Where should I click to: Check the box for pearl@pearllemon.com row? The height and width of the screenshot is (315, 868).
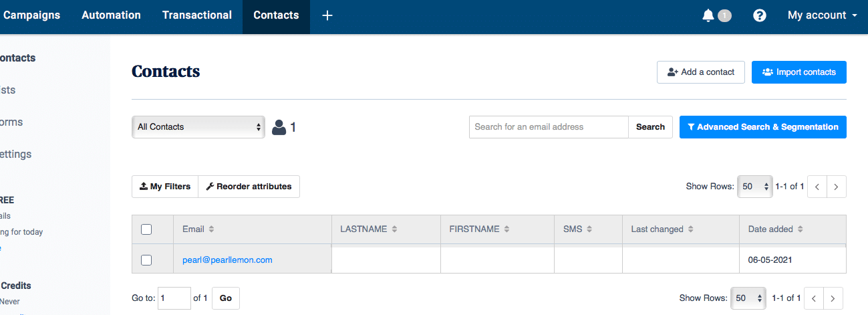point(146,260)
